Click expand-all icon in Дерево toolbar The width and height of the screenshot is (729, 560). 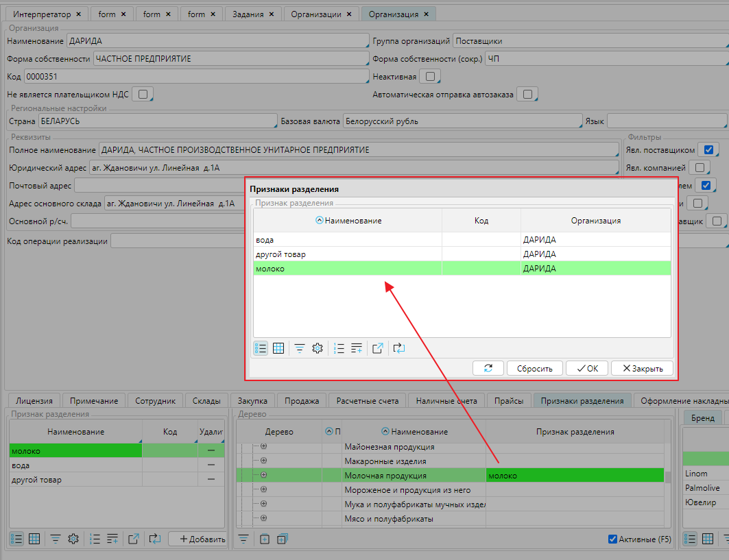click(x=282, y=539)
